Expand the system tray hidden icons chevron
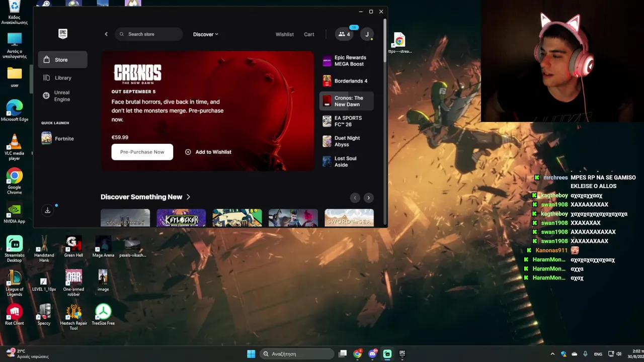Screen dimensions: 644x362 click(552, 354)
